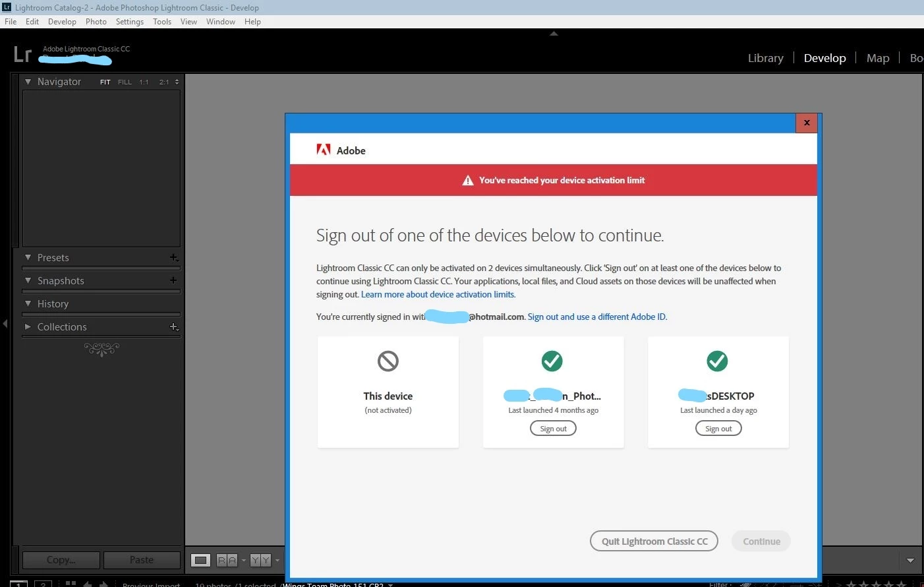Click Last launched a day ago text
The image size is (924, 587).
(x=718, y=410)
